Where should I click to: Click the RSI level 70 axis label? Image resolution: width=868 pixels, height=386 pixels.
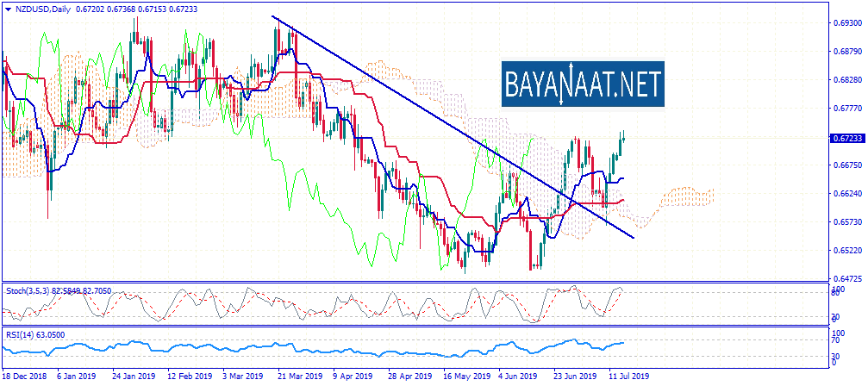838,340
